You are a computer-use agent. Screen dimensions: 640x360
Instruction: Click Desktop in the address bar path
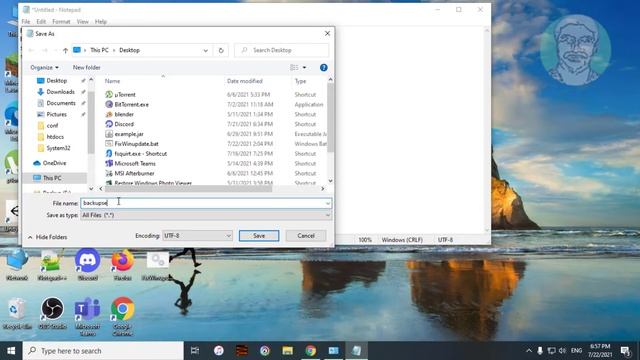coord(129,50)
